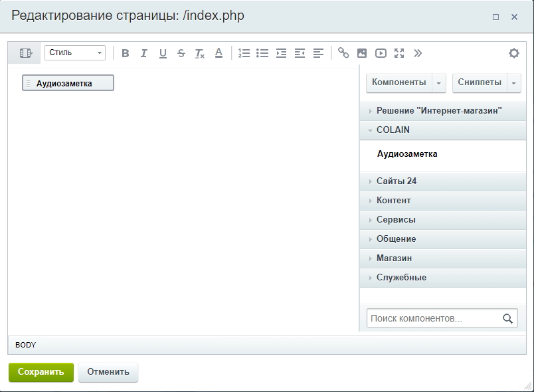Insert a numbered list
Screen dimensions: 534x392
coord(244,53)
